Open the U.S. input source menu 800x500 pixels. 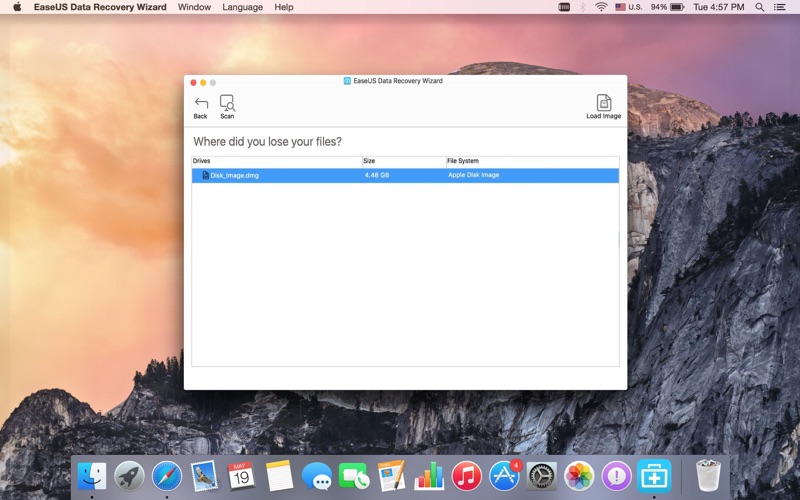629,7
